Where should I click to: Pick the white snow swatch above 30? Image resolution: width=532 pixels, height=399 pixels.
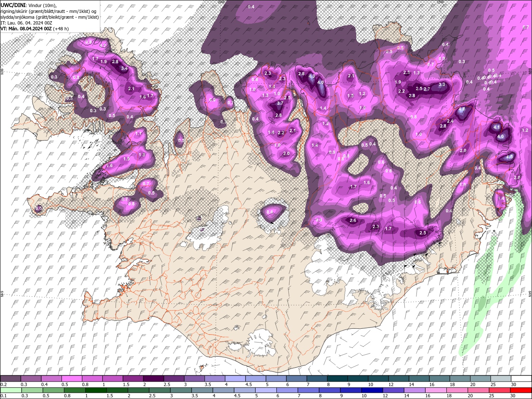coord(521,379)
